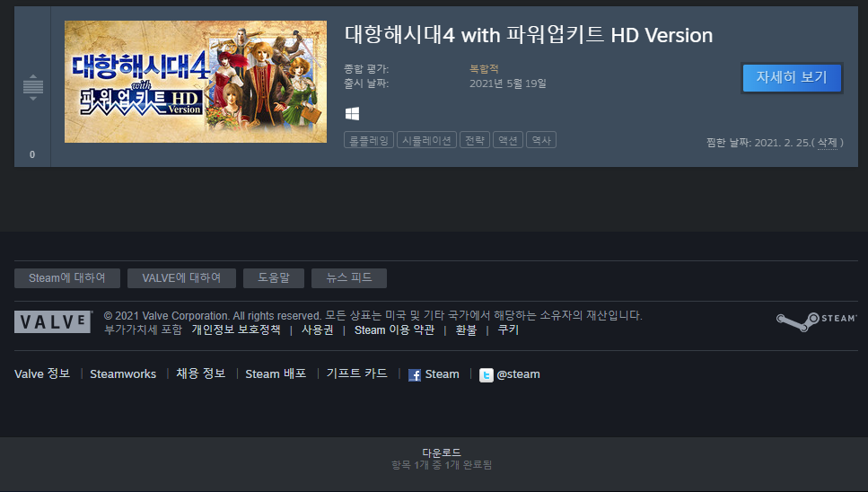Select the 시뮬레이션 tag

tap(426, 140)
